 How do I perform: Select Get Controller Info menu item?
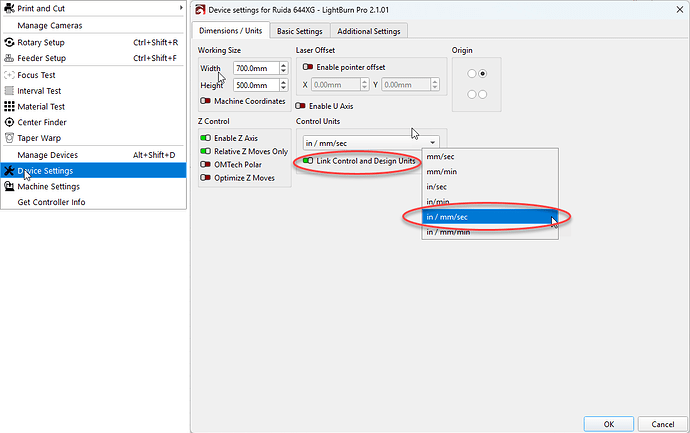93,202
